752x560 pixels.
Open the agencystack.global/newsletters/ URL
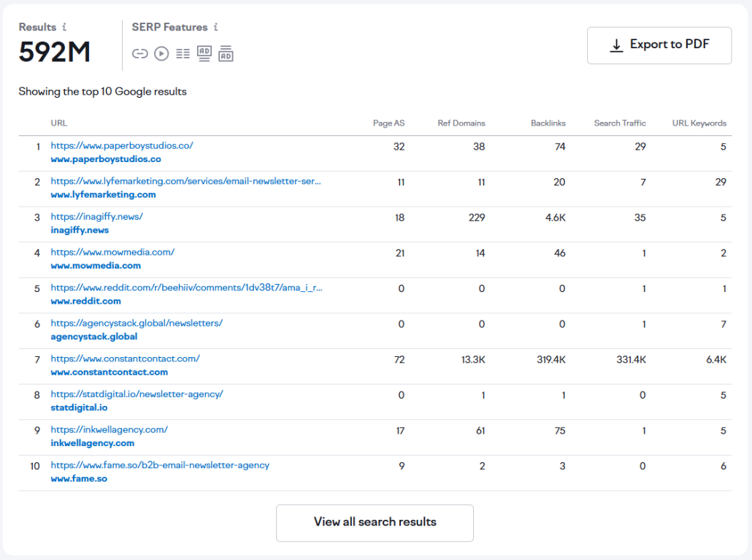click(137, 323)
